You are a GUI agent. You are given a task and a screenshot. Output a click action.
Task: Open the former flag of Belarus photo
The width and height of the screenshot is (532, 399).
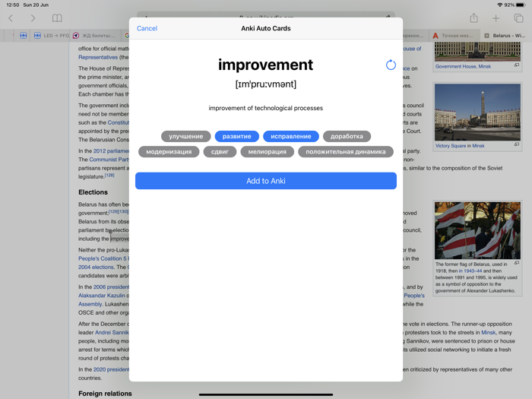click(477, 230)
